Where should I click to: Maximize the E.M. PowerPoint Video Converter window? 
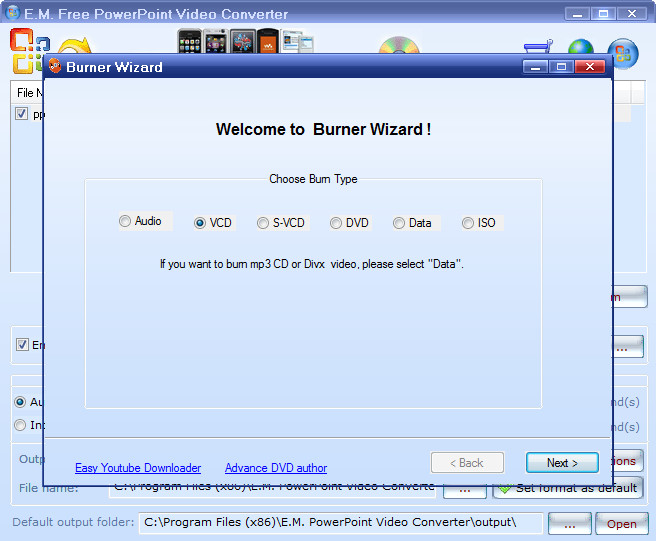pos(603,14)
